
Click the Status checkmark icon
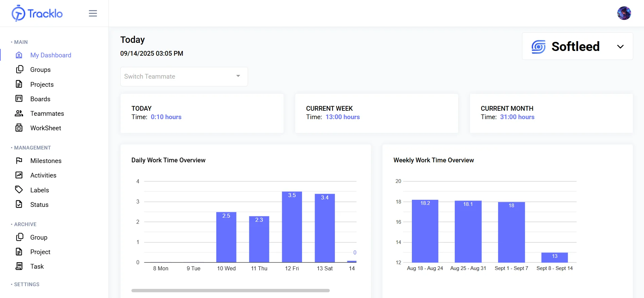click(x=19, y=205)
